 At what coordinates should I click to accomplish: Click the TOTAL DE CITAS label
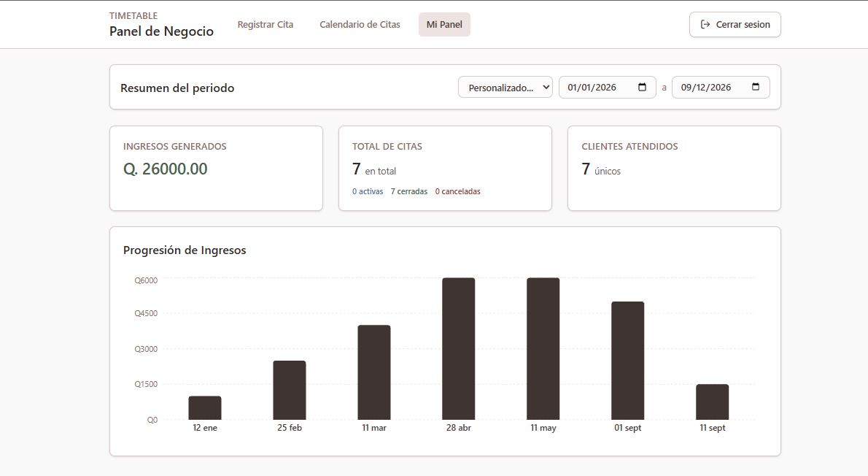tap(387, 146)
